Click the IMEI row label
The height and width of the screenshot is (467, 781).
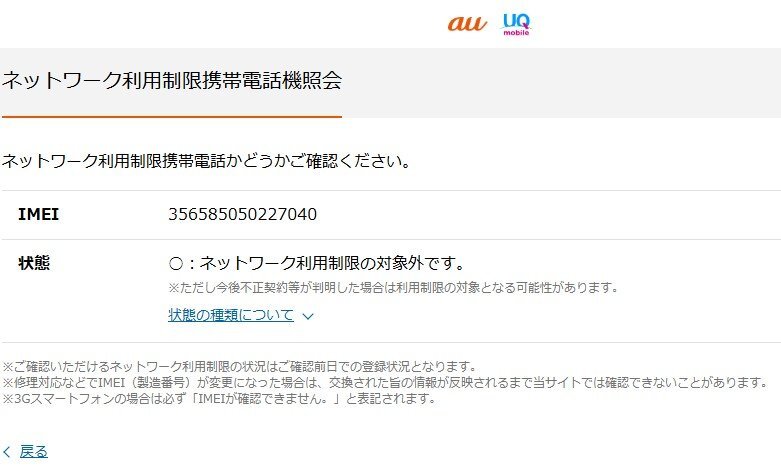38,214
